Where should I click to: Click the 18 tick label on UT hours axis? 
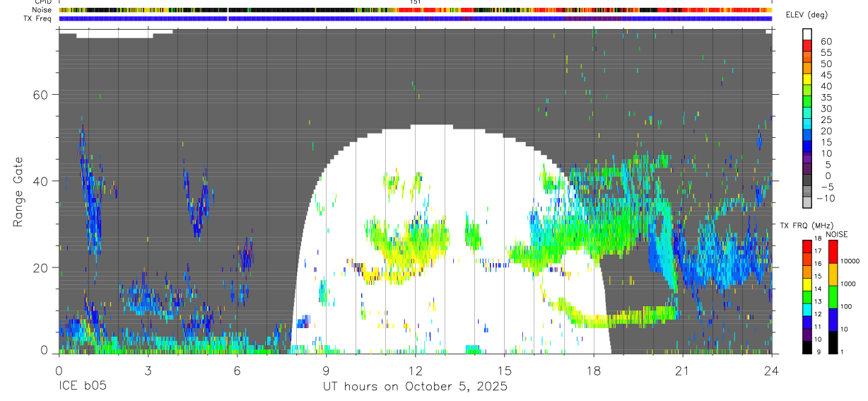point(594,370)
